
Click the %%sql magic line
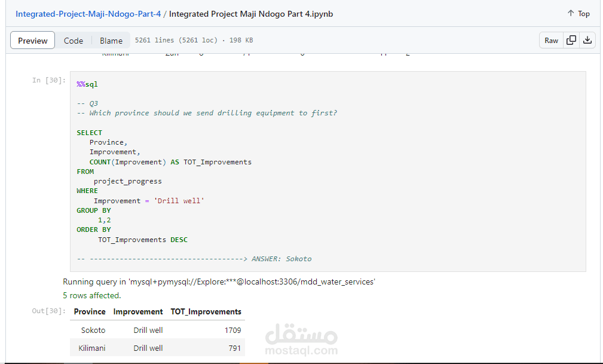coord(87,84)
